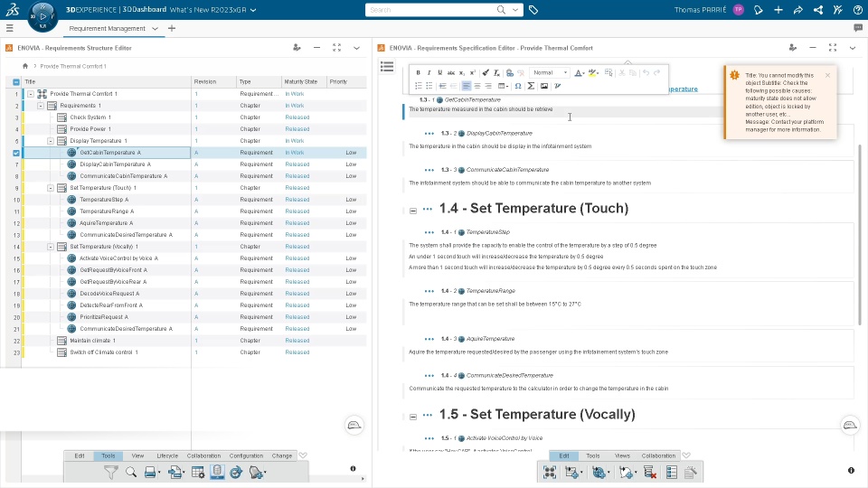868x488 pixels.
Task: Click the home breadcrumb icon
Action: pos(25,66)
